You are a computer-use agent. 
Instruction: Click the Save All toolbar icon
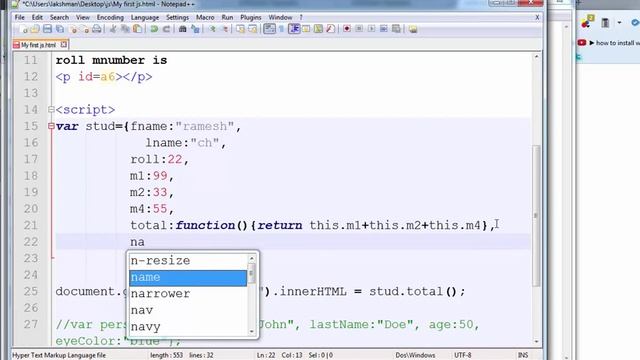tap(60, 29)
